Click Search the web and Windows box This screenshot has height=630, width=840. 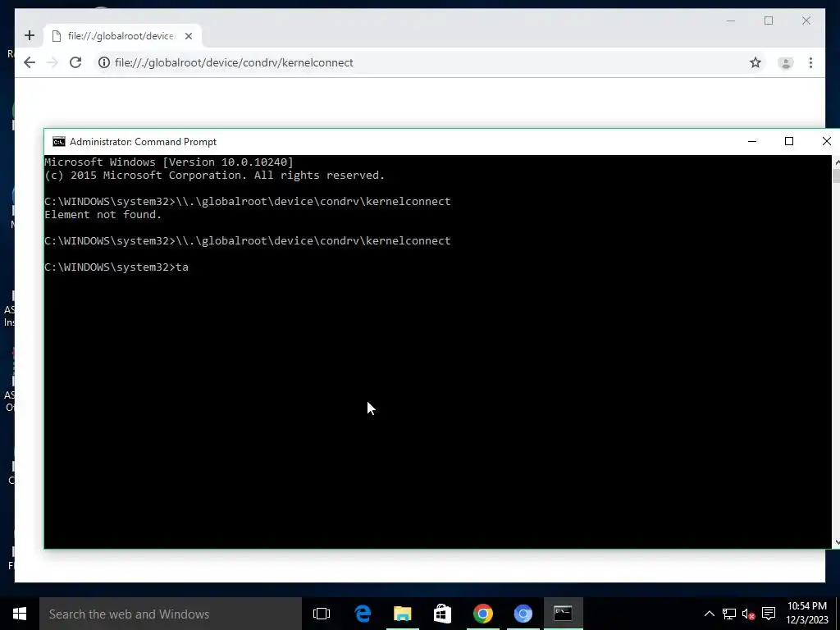171,614
